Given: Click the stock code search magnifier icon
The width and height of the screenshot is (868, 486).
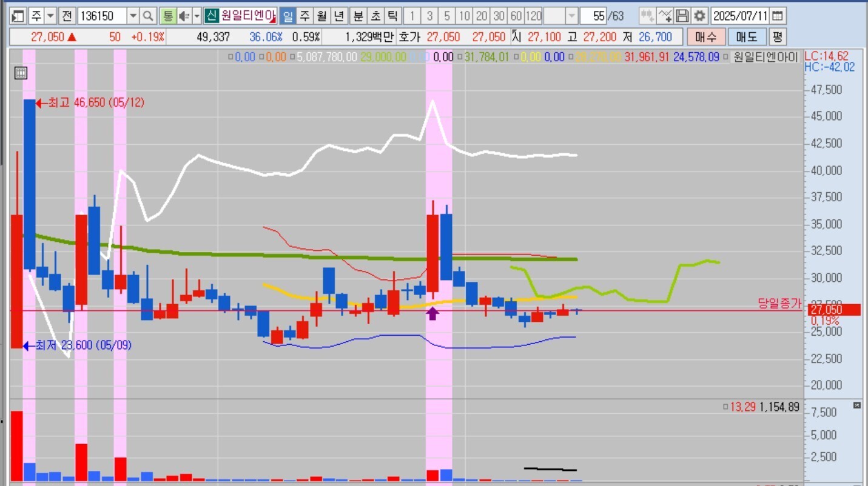Looking at the screenshot, I should [x=149, y=16].
